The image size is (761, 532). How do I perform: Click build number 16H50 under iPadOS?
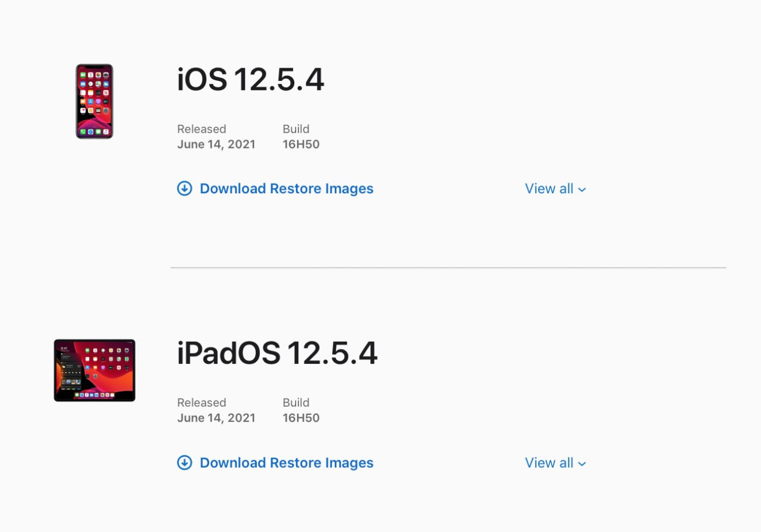tap(301, 418)
